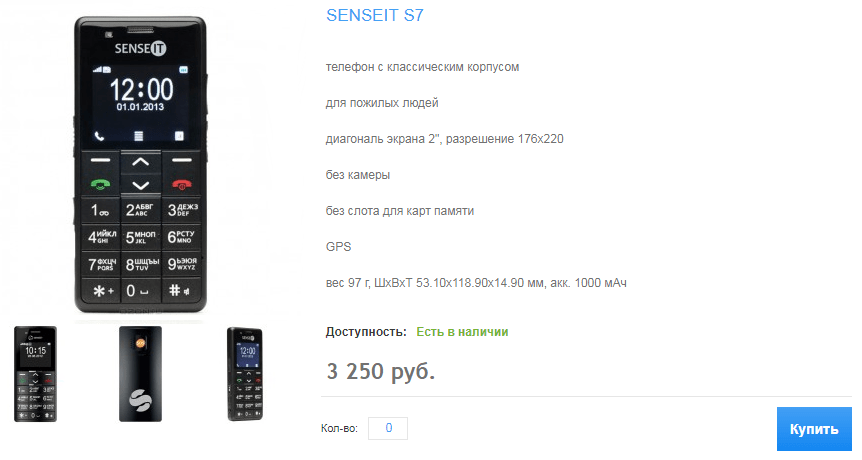The width and height of the screenshot is (862, 460).
Task: Click the SENSEIT logo on the phone
Action: [140, 48]
